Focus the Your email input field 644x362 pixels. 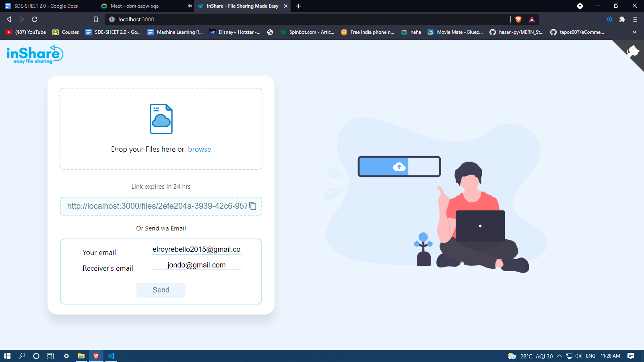tap(196, 249)
